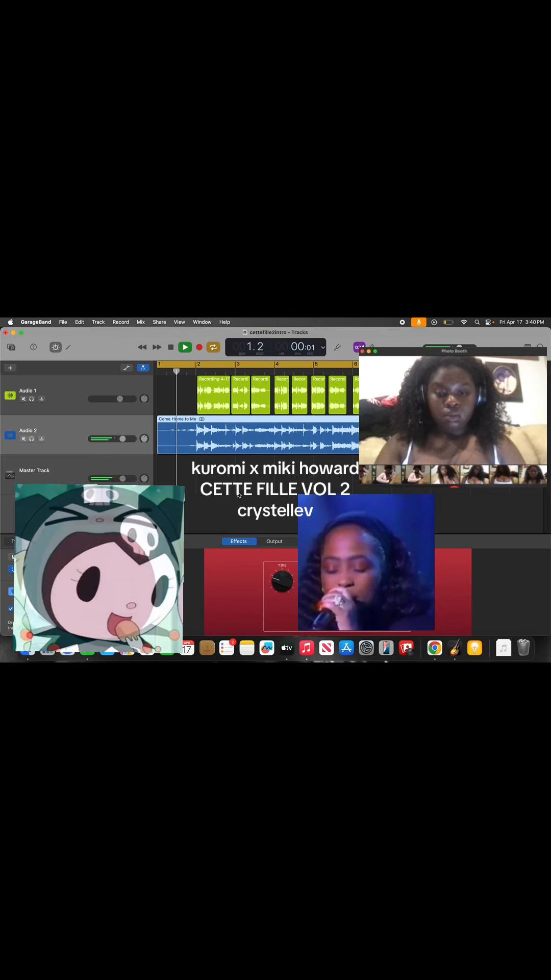Open GarageBand guitar icon in Dock
This screenshot has width=551, height=980.
tap(455, 648)
